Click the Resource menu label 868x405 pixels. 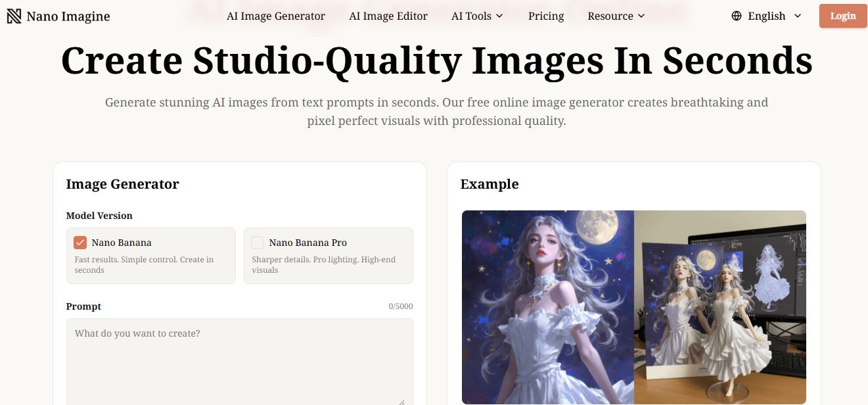pyautogui.click(x=610, y=16)
